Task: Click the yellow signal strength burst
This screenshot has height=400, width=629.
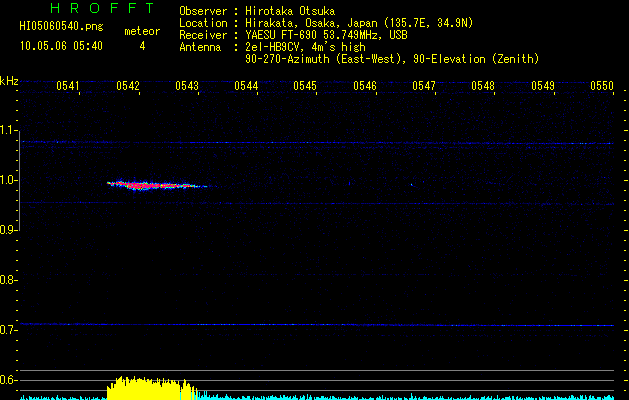Action: (x=152, y=388)
